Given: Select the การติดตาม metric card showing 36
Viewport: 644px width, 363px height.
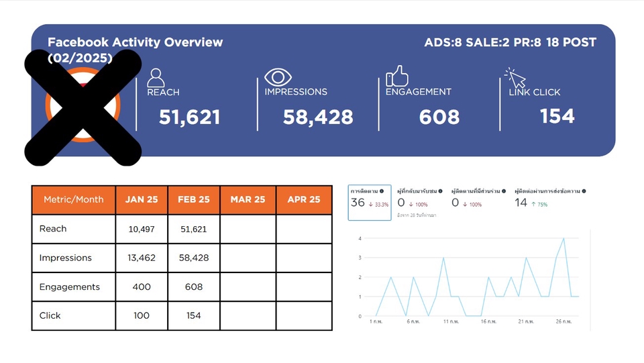Looking at the screenshot, I should point(370,203).
